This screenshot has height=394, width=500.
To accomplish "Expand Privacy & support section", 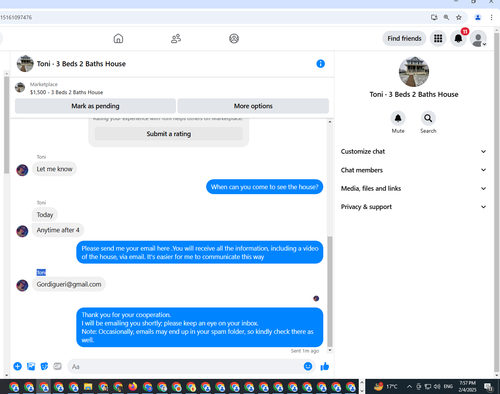I will (413, 207).
